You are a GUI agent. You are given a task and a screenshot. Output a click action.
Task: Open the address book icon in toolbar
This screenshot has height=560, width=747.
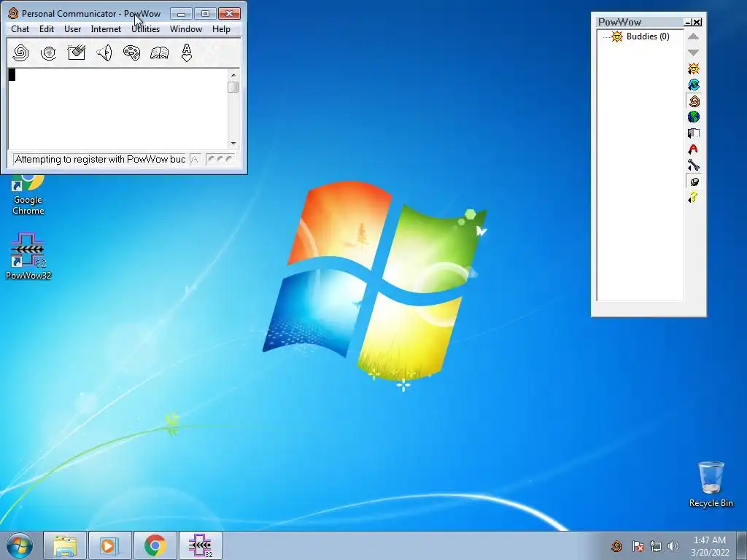click(x=159, y=52)
